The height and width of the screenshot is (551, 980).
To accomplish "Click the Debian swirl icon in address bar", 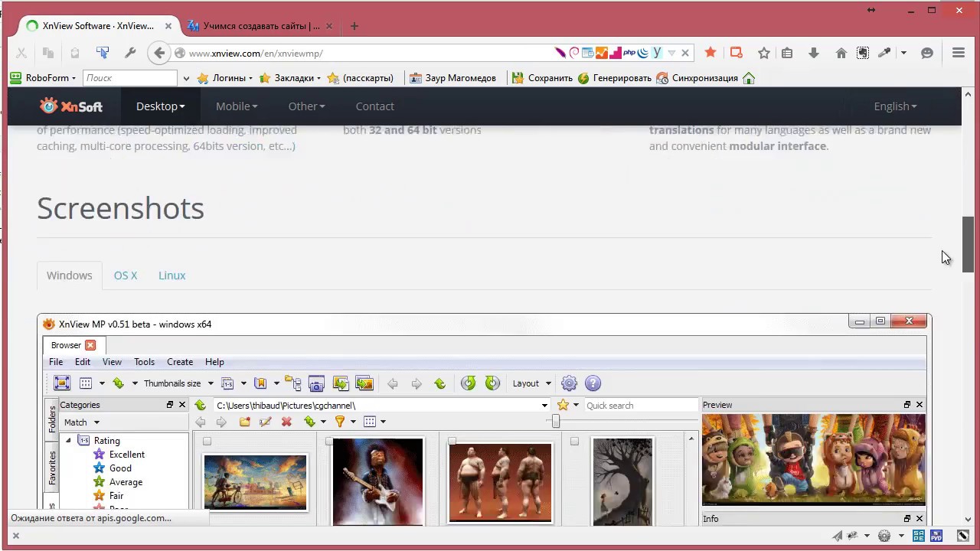I will [573, 53].
